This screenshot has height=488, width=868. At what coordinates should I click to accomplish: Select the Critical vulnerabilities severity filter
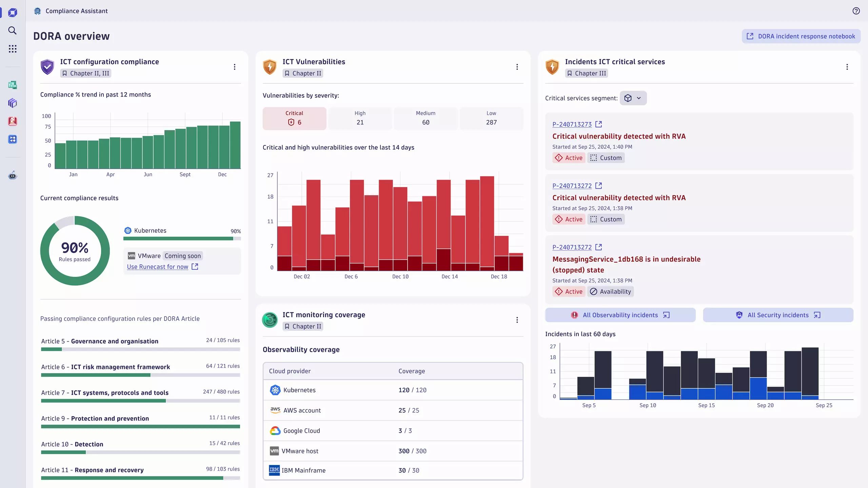pos(294,118)
